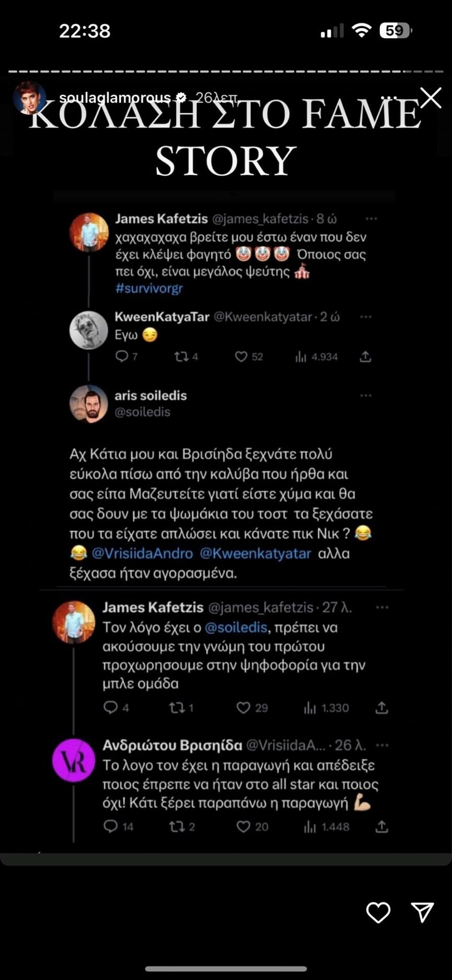Screen dimensions: 452x980
Task: Share KweenKatyaTar's tweet via upload icon
Action: (x=366, y=356)
